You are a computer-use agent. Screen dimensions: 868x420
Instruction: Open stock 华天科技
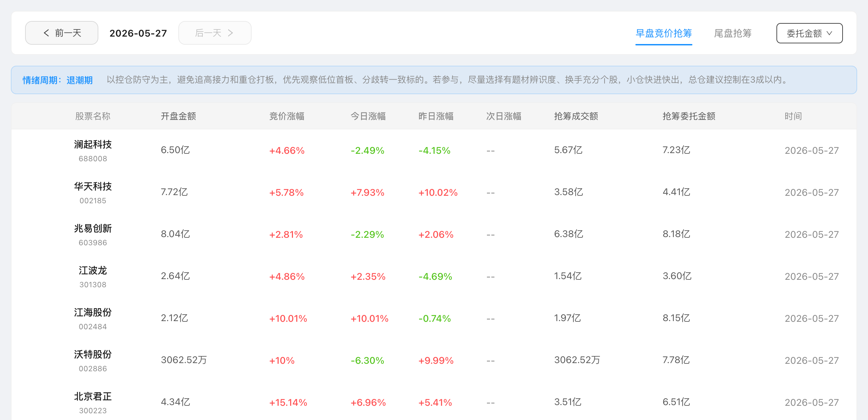click(x=93, y=186)
